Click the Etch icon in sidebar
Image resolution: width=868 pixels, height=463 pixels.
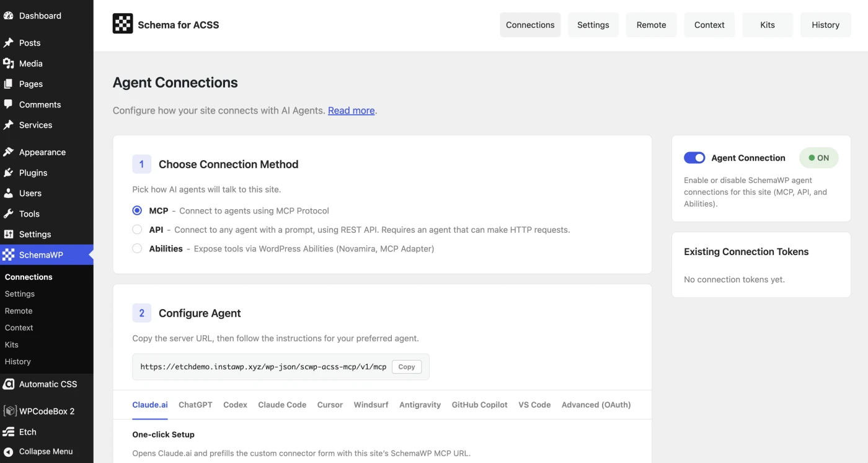point(9,432)
